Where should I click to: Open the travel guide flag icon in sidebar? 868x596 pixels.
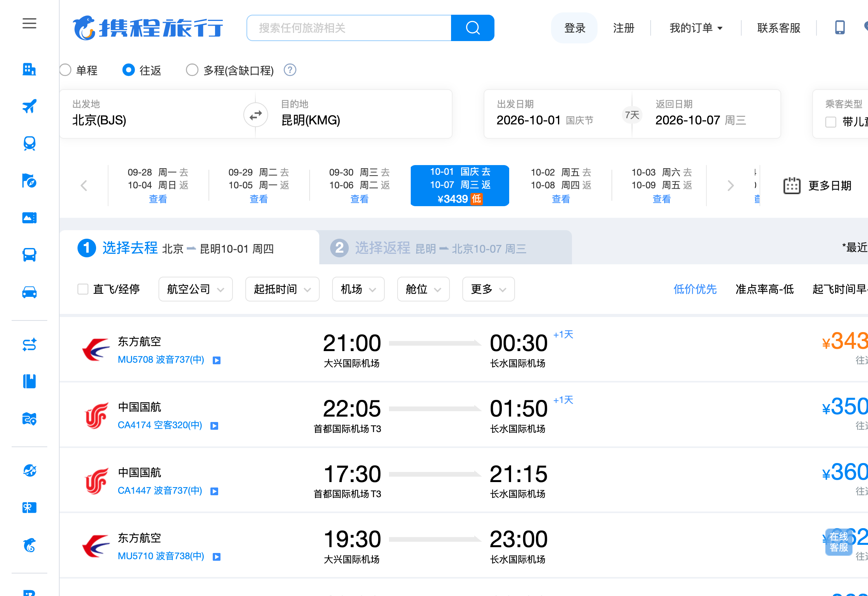(x=29, y=181)
